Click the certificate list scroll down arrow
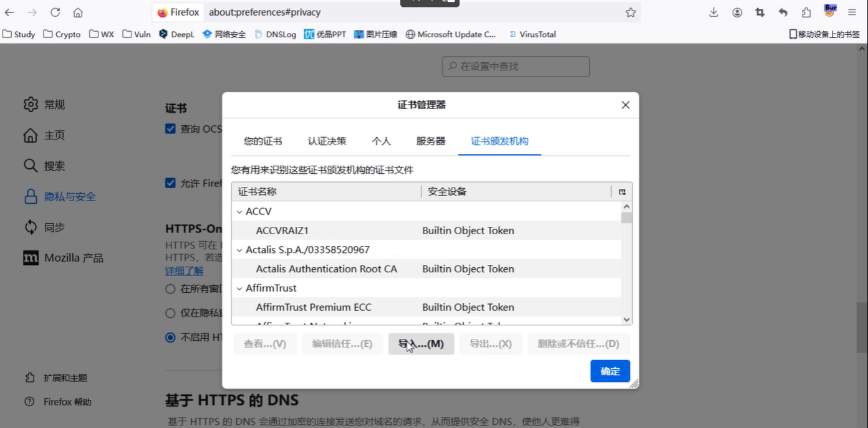Image resolution: width=868 pixels, height=428 pixels. (627, 320)
